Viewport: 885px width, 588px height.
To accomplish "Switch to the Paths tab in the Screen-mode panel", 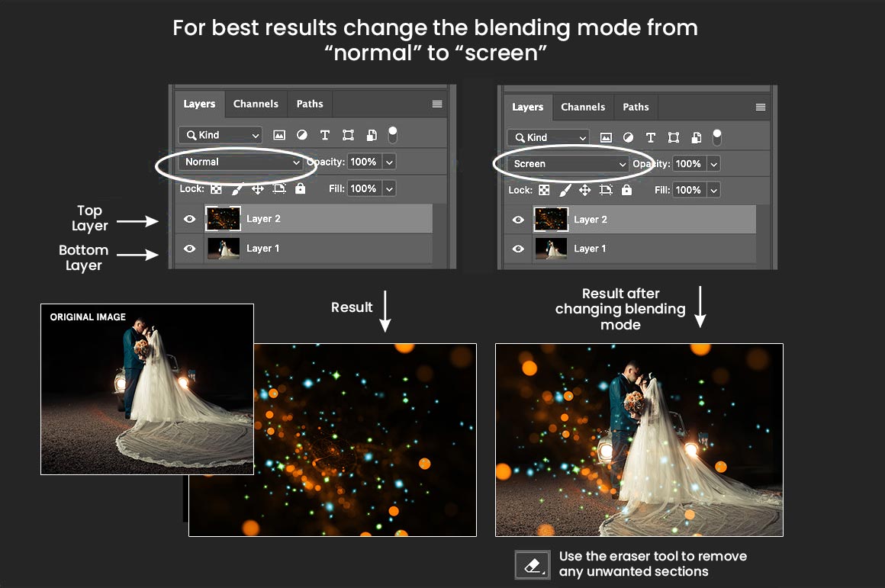I will click(x=636, y=107).
